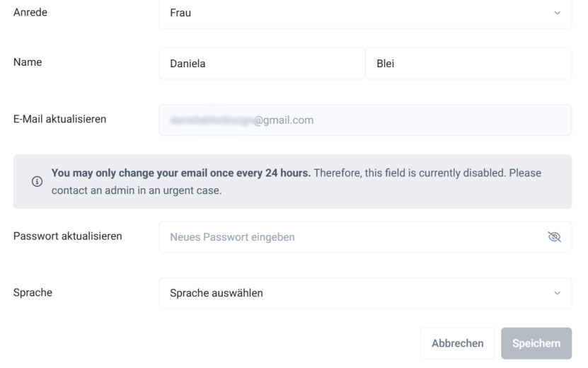Focus the last name field 'Blei'
The width and height of the screenshot is (588, 368).
[468, 64]
